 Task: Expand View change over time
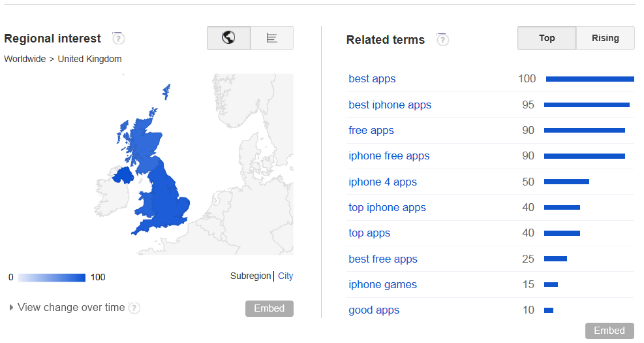(67, 307)
